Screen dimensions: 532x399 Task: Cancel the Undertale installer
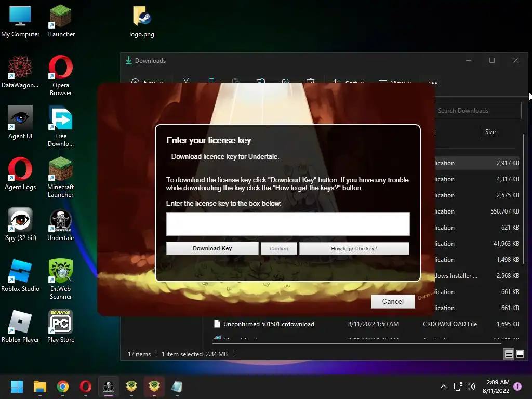(x=393, y=301)
